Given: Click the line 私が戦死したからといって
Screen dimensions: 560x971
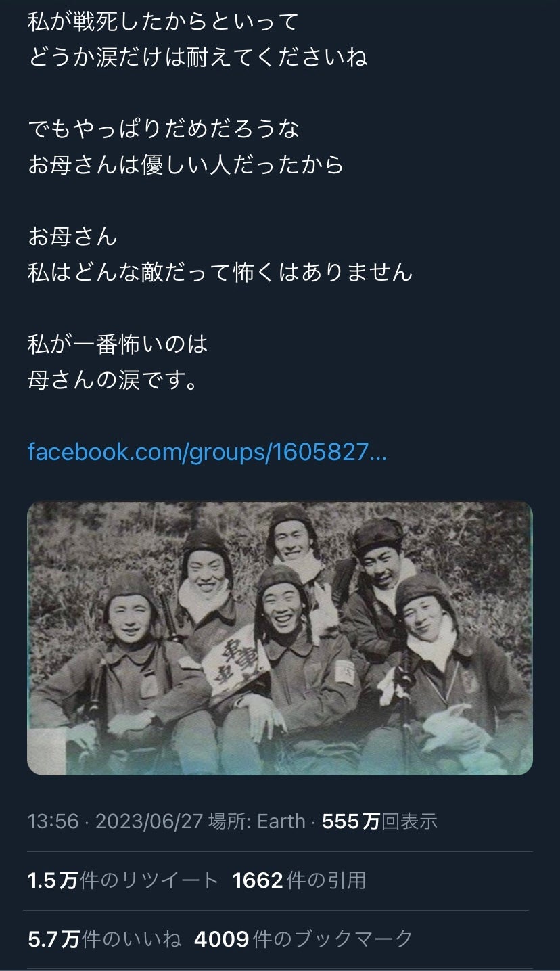Looking at the screenshot, I should click(163, 22).
